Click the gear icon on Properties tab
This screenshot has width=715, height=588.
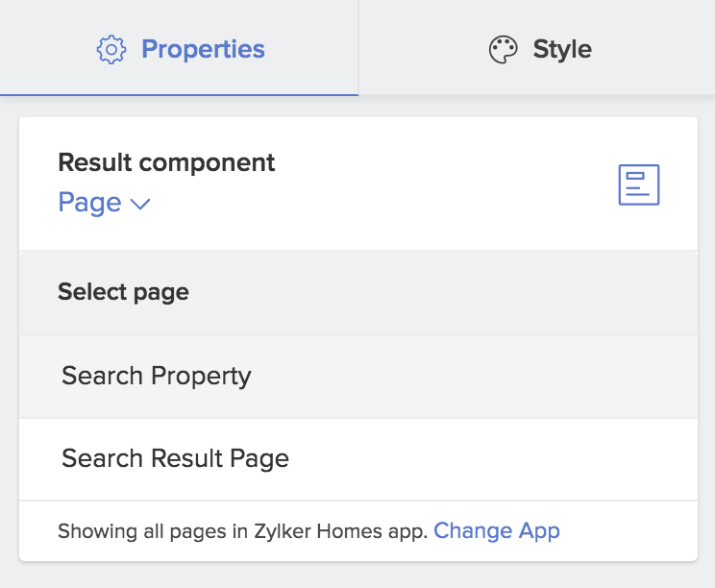click(x=111, y=49)
